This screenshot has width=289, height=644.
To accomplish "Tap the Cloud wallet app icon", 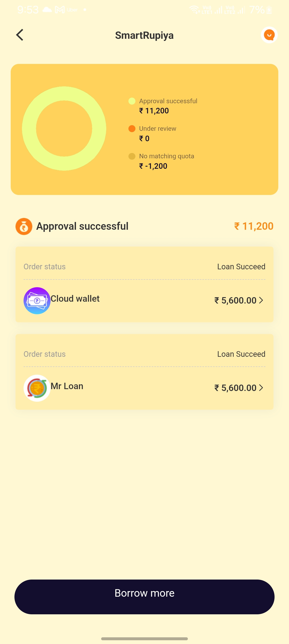I will 37,301.
